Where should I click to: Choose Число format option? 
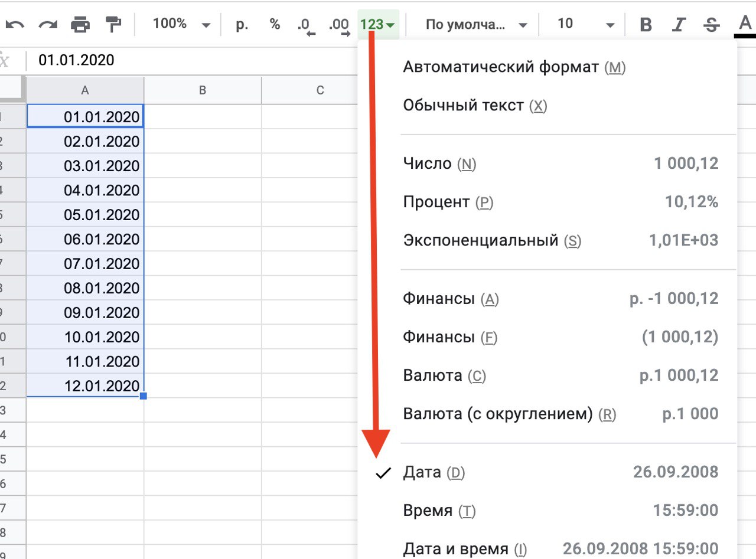548,164
